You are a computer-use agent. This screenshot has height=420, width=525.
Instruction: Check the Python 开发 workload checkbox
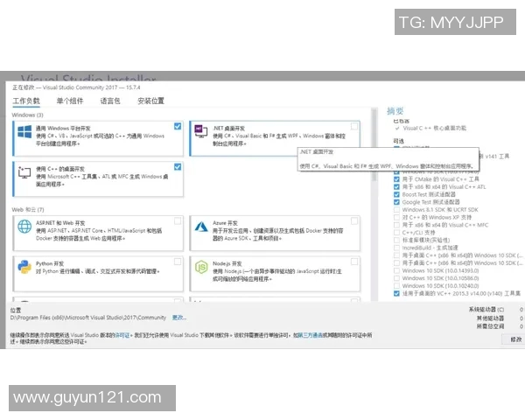(178, 262)
